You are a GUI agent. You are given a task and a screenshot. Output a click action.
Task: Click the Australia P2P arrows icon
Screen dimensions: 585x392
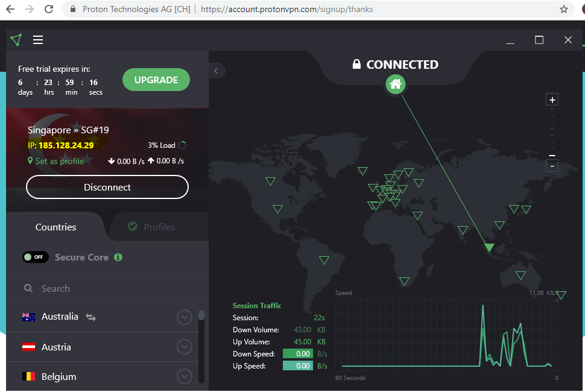91,317
